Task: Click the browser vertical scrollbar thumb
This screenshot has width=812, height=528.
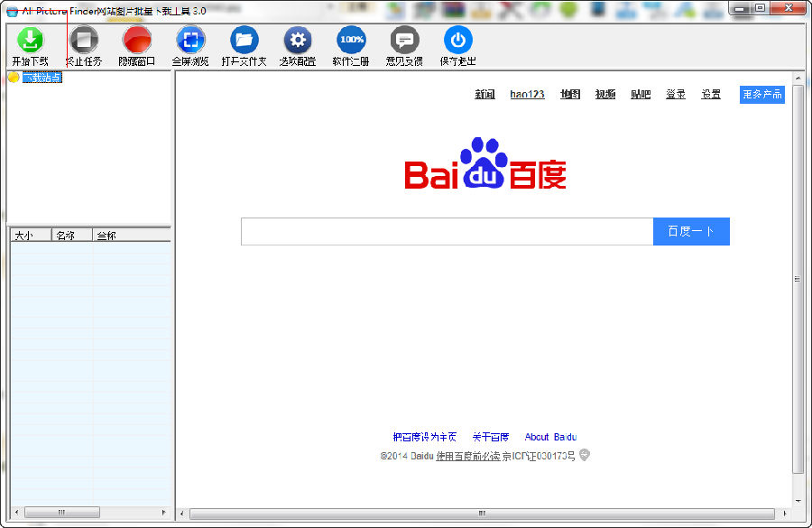Action: tap(798, 279)
